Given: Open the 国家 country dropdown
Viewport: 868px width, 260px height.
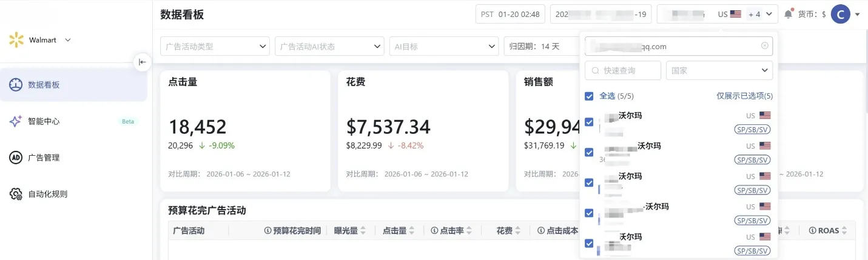Looking at the screenshot, I should click(719, 70).
